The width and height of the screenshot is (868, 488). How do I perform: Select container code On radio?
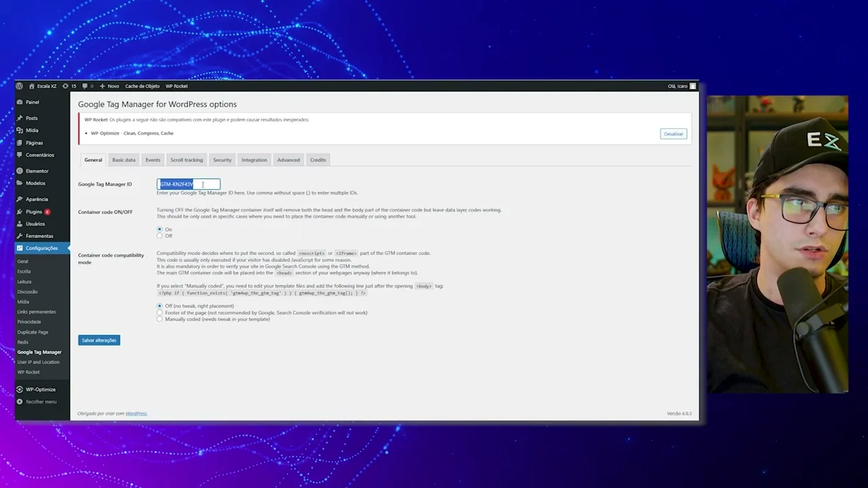160,230
